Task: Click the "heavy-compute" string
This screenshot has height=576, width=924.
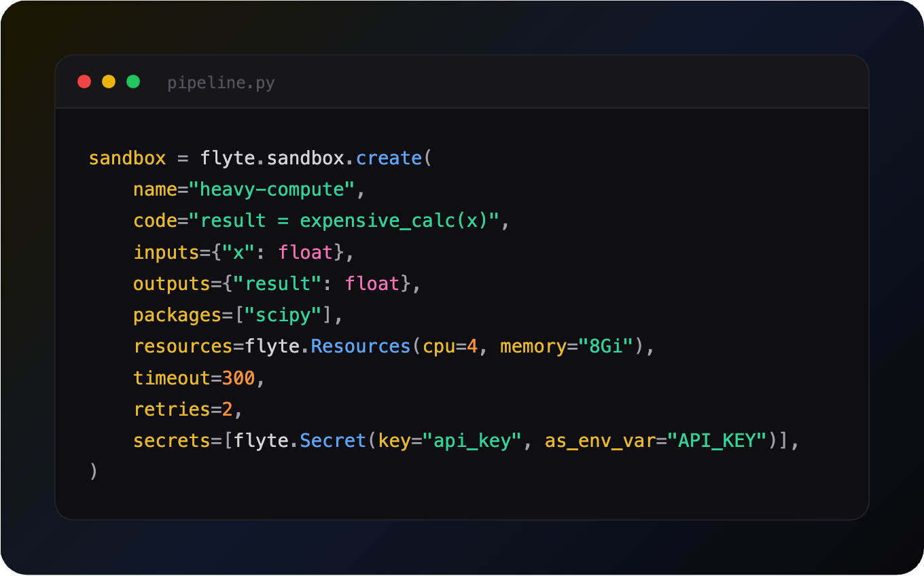Action: [x=272, y=190]
